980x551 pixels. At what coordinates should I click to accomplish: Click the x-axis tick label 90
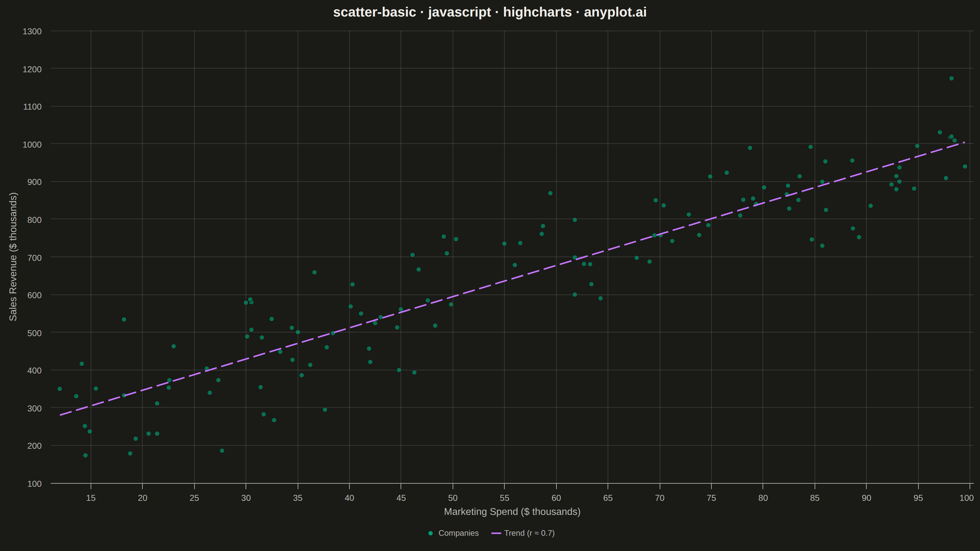(x=867, y=498)
